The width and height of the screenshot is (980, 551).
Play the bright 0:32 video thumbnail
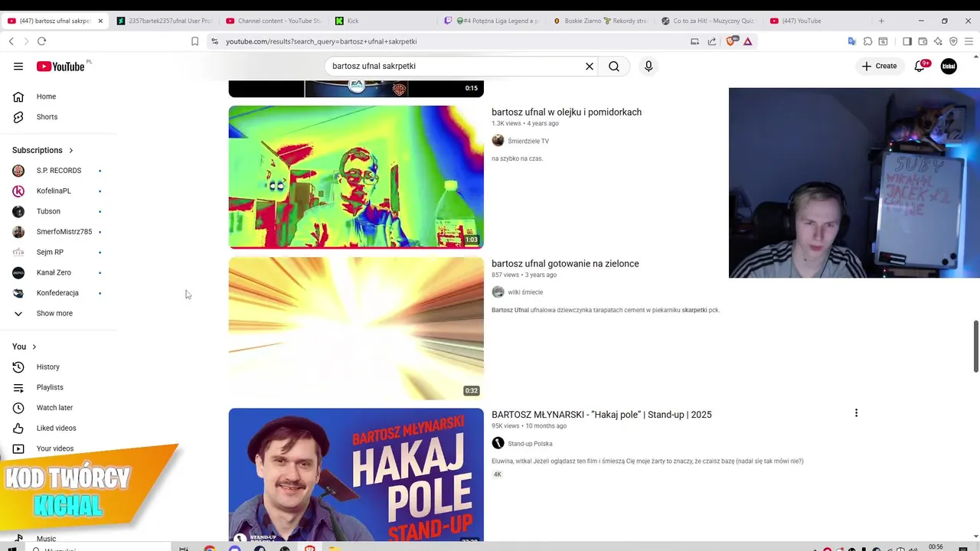356,328
